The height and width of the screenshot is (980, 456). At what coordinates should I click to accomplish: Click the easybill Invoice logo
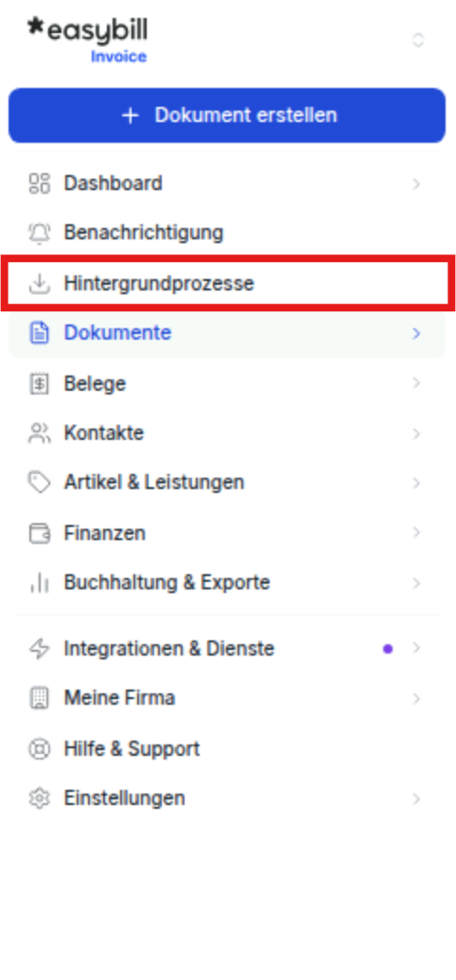(x=87, y=40)
